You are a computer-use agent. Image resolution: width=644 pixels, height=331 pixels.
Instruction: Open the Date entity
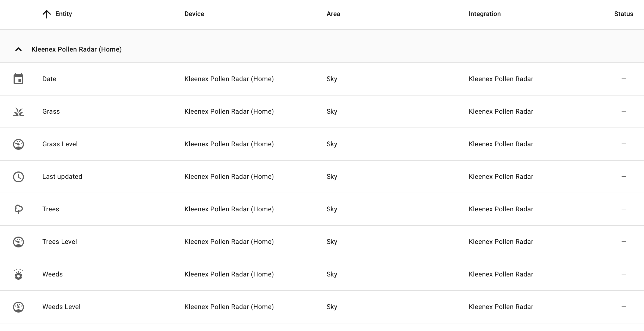49,79
